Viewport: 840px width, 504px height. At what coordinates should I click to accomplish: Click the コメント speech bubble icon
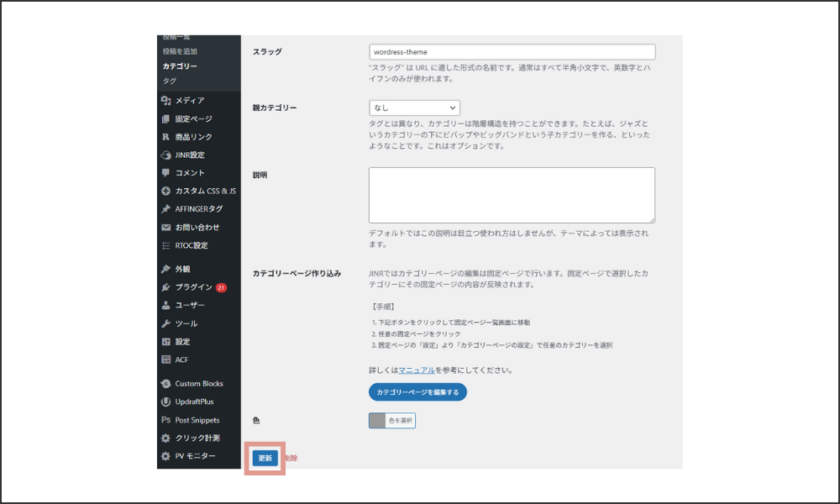(x=165, y=173)
